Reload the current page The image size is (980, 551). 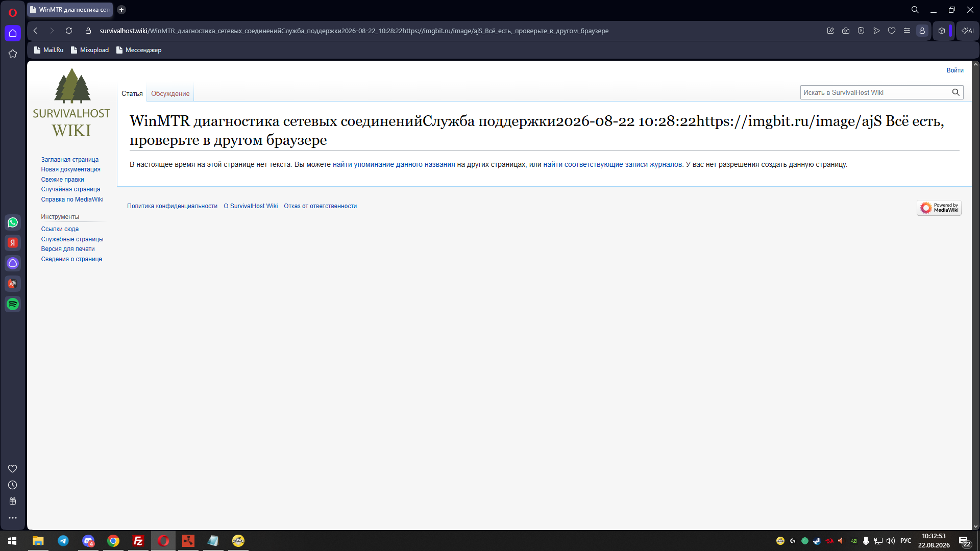point(69,31)
